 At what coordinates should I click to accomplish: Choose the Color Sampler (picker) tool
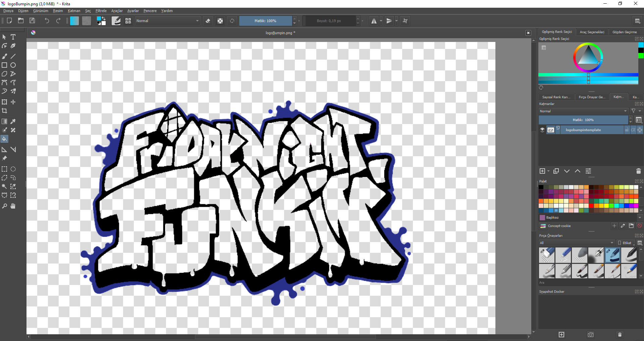pyautogui.click(x=13, y=121)
